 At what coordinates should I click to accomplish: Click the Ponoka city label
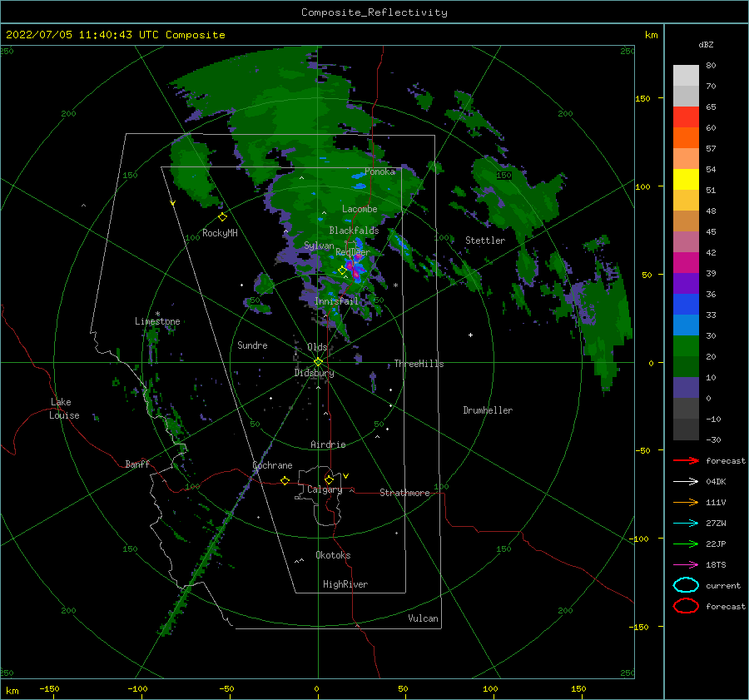coord(379,171)
